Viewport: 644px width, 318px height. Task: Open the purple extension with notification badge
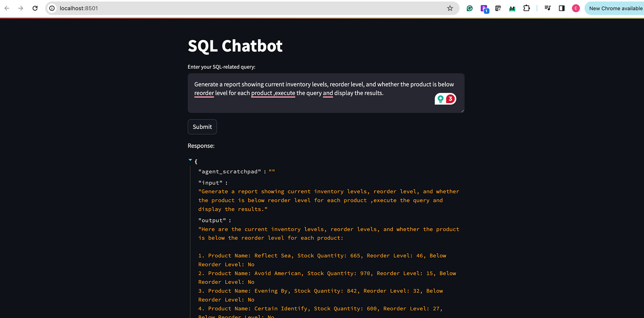[484, 8]
